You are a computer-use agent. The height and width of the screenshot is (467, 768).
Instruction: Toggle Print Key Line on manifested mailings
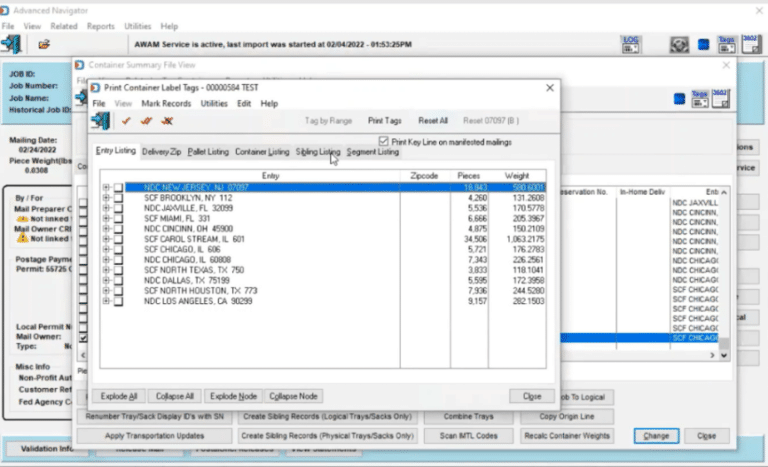385,140
